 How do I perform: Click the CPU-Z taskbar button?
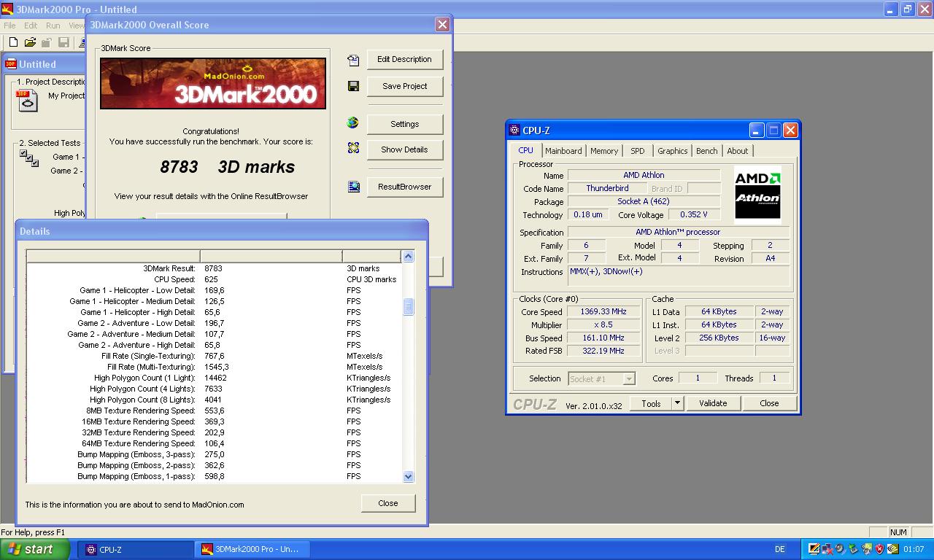135,549
